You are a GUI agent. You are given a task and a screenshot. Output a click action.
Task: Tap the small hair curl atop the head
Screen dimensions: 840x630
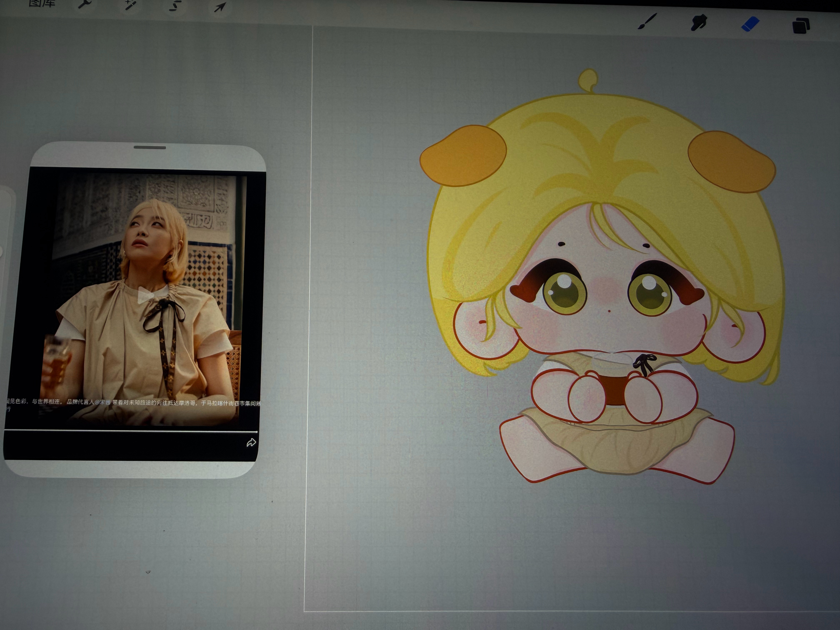tap(588, 80)
